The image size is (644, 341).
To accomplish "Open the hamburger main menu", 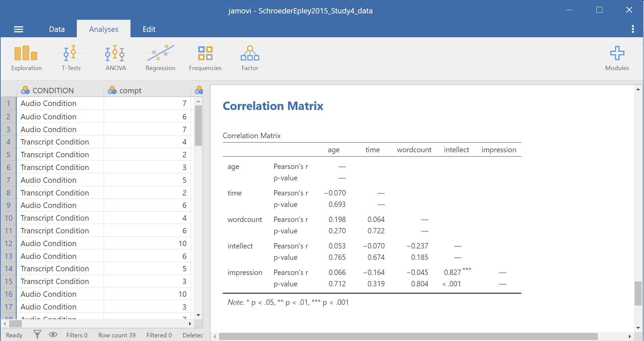I will tap(18, 30).
